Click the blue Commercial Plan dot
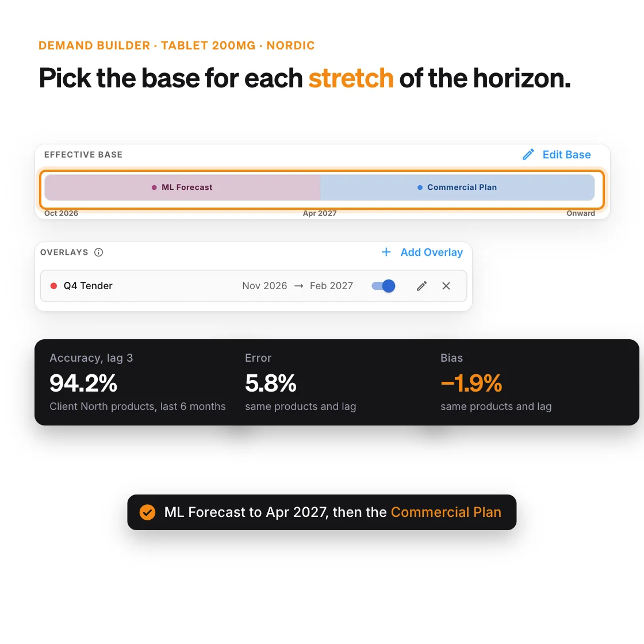 coord(420,187)
